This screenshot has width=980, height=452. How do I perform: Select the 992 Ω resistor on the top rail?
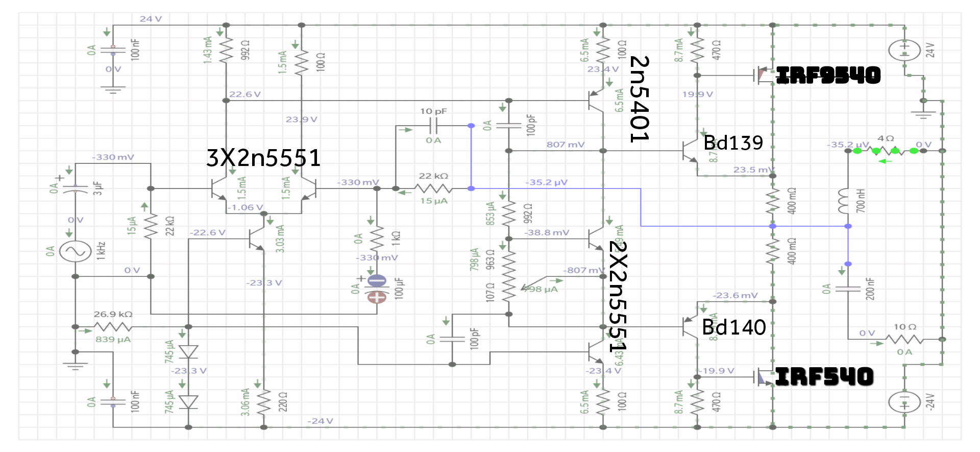(226, 50)
